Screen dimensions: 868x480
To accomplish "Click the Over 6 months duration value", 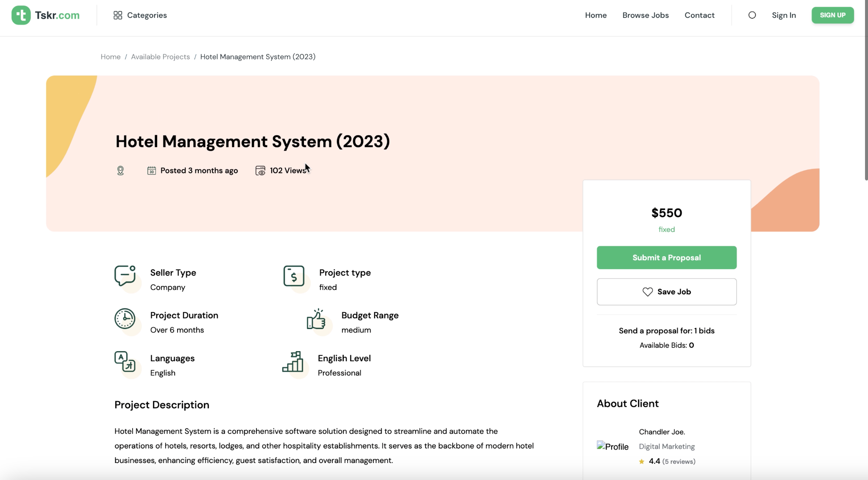I will click(177, 330).
